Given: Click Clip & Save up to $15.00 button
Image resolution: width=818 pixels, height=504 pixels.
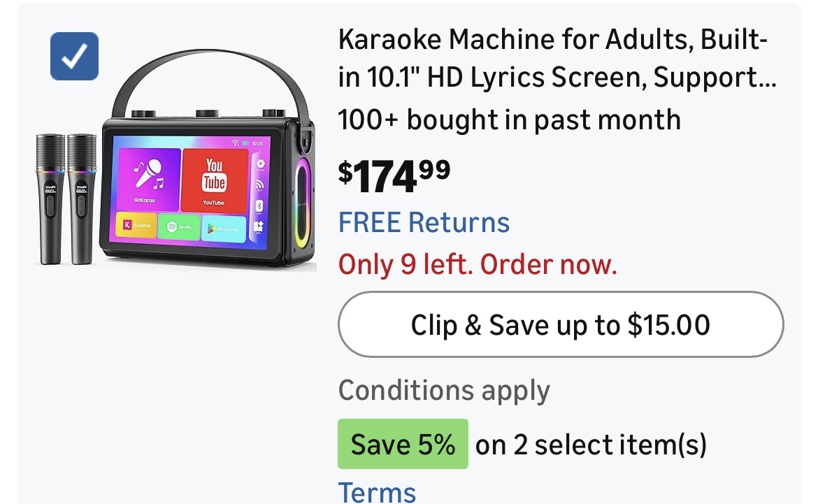Looking at the screenshot, I should pos(561,324).
